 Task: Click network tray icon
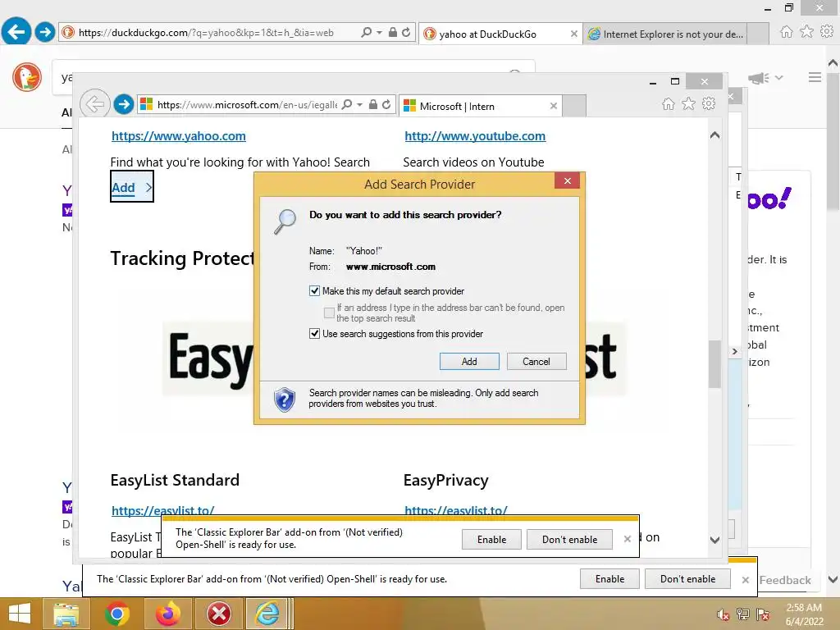click(743, 614)
